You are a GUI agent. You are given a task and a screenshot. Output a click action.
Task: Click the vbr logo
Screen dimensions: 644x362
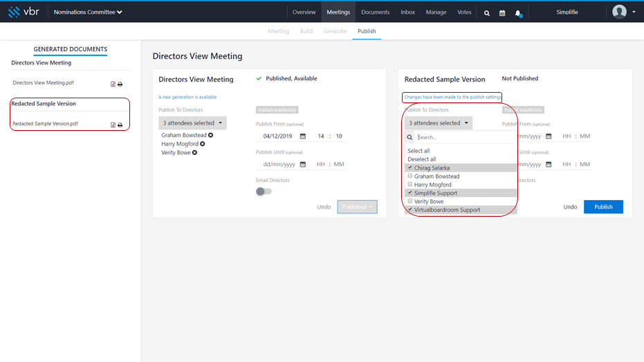pos(24,12)
